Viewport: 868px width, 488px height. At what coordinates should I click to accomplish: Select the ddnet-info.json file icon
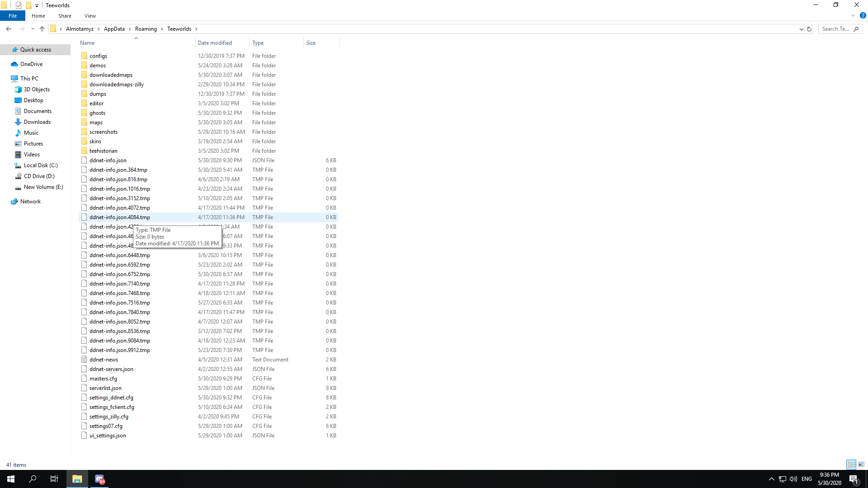point(84,160)
